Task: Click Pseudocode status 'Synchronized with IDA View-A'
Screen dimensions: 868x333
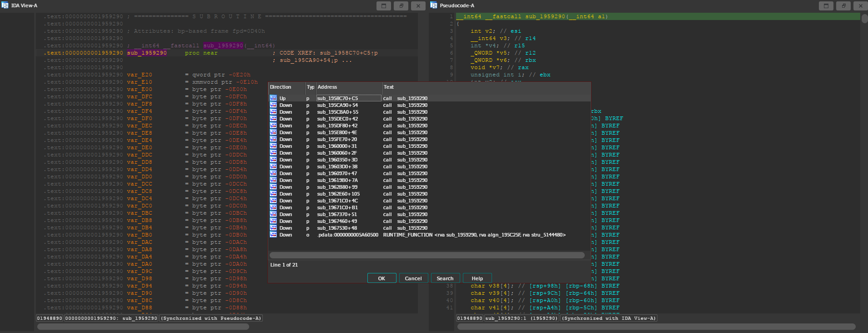Action: pyautogui.click(x=609, y=318)
